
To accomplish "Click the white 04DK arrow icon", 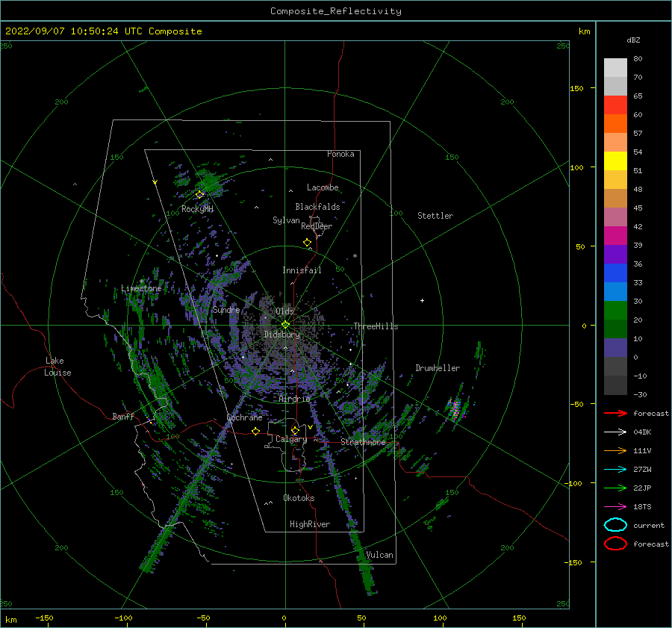I will [615, 432].
